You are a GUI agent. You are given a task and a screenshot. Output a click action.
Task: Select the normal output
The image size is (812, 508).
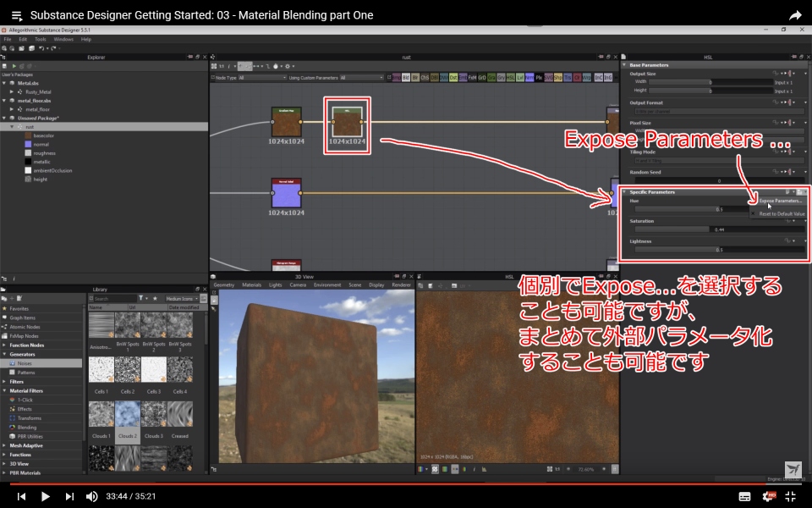pos(41,145)
